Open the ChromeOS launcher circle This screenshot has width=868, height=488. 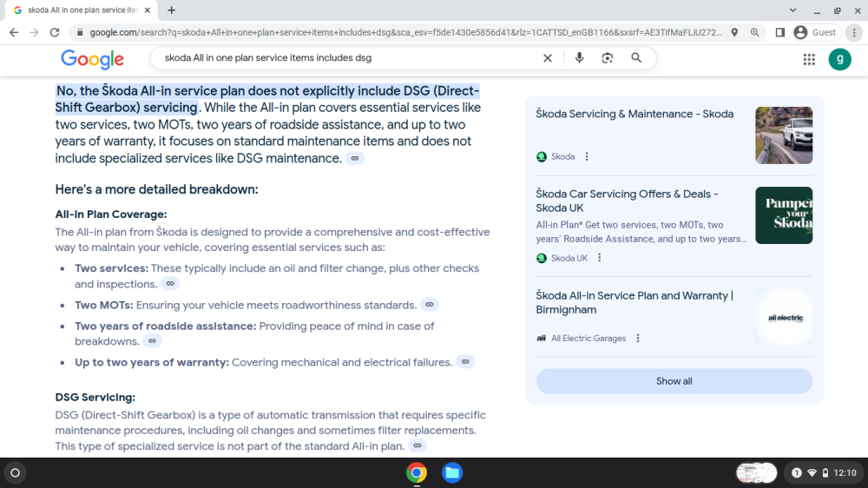16,473
